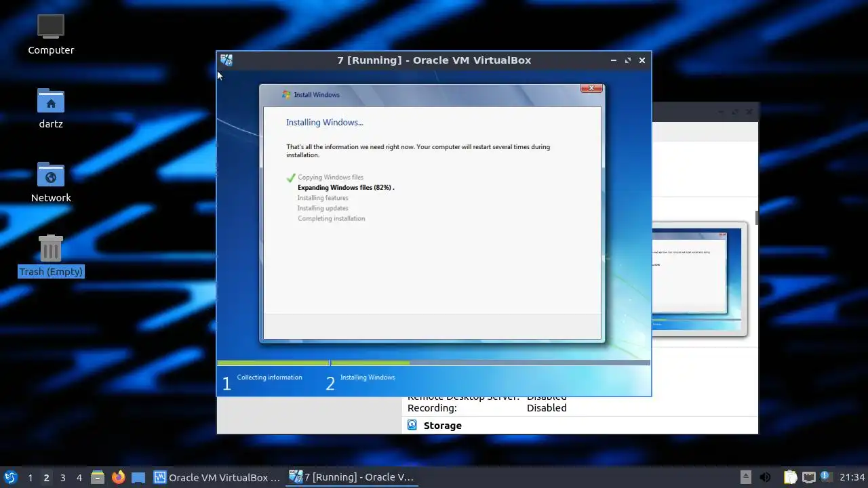
Task: Click step 1 'Collecting information' label
Action: click(269, 378)
